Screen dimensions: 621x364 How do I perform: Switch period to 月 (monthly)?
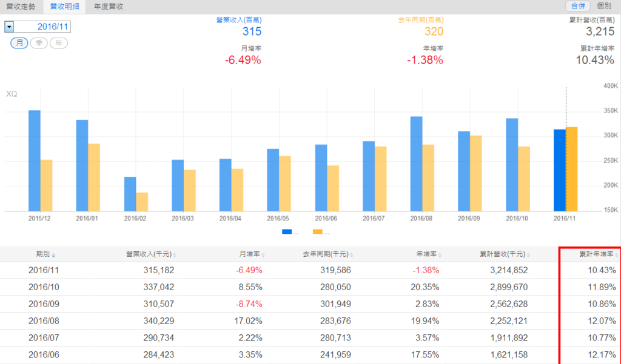(x=19, y=43)
